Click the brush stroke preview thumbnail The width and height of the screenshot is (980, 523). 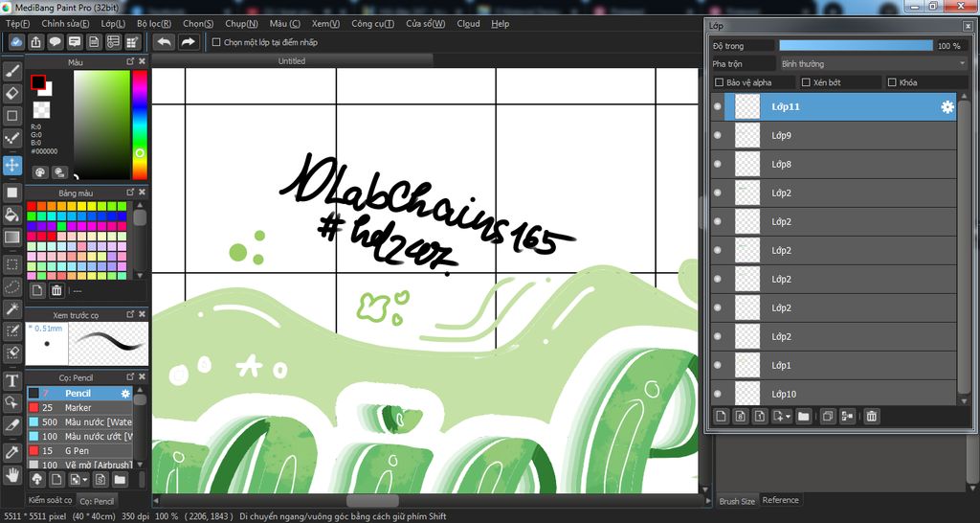(108, 343)
